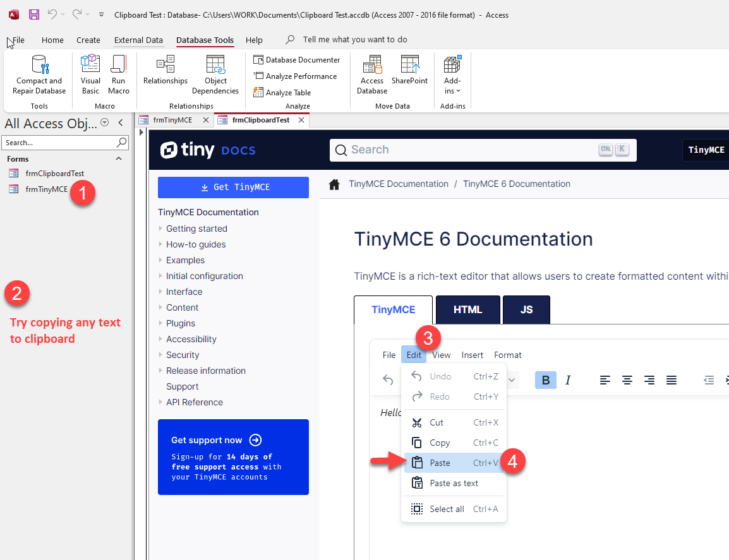Image resolution: width=729 pixels, height=560 pixels.
Task: Justify text in the TinyMCE toolbar
Action: [672, 380]
